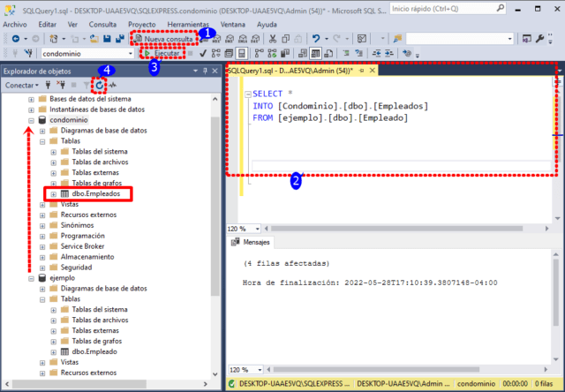Toggle Results to Text mode

point(303,54)
